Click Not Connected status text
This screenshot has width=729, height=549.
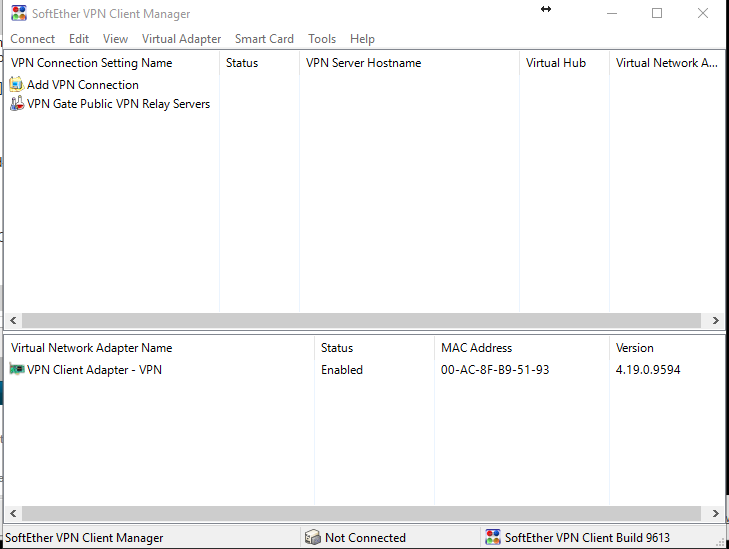click(x=365, y=538)
